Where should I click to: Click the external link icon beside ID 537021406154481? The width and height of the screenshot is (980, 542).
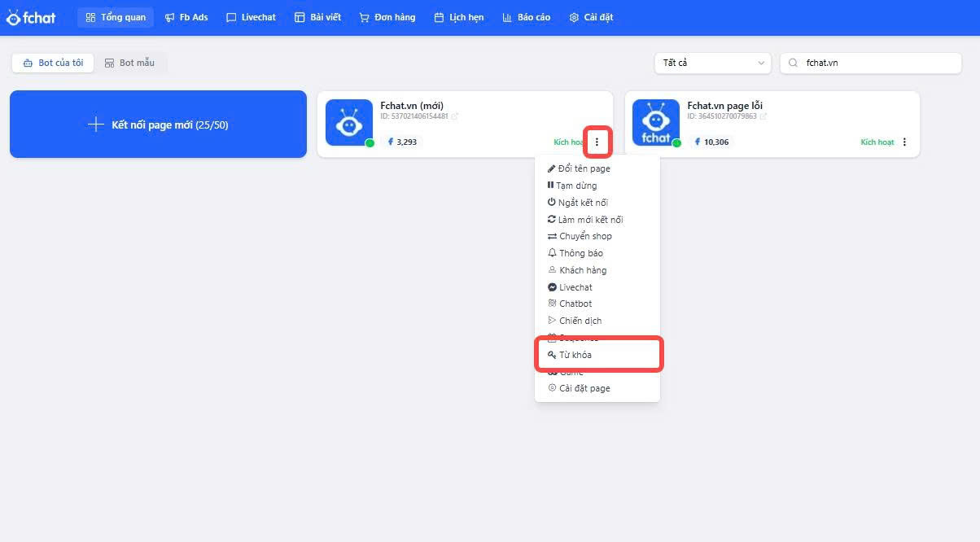click(x=455, y=116)
